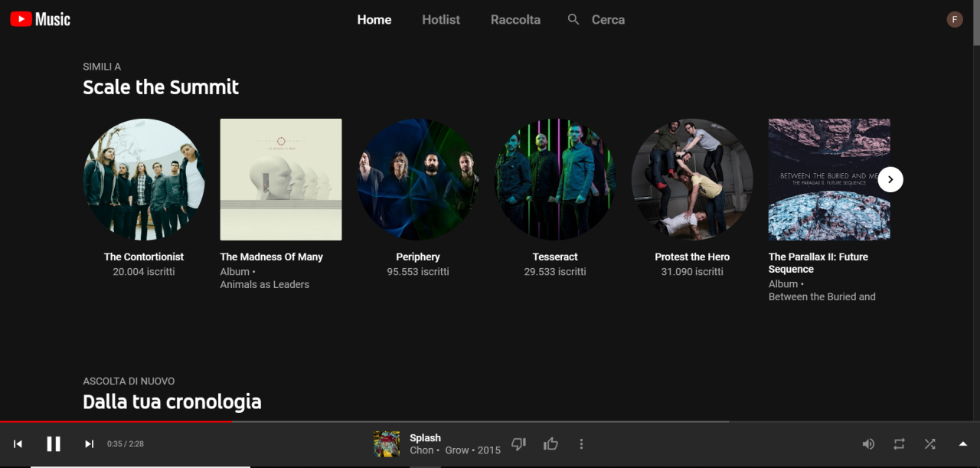Click The Contortionist artist name
Image resolution: width=980 pixels, height=468 pixels.
coord(144,257)
